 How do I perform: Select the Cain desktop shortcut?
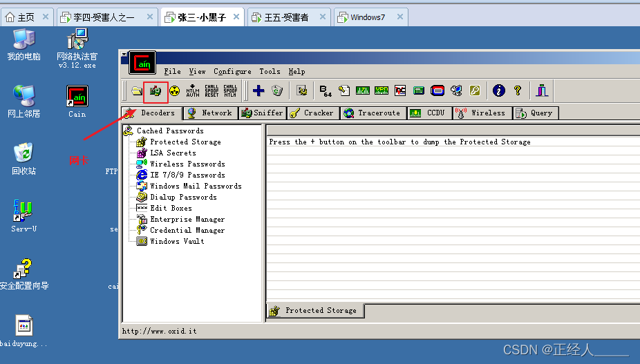pos(77,102)
